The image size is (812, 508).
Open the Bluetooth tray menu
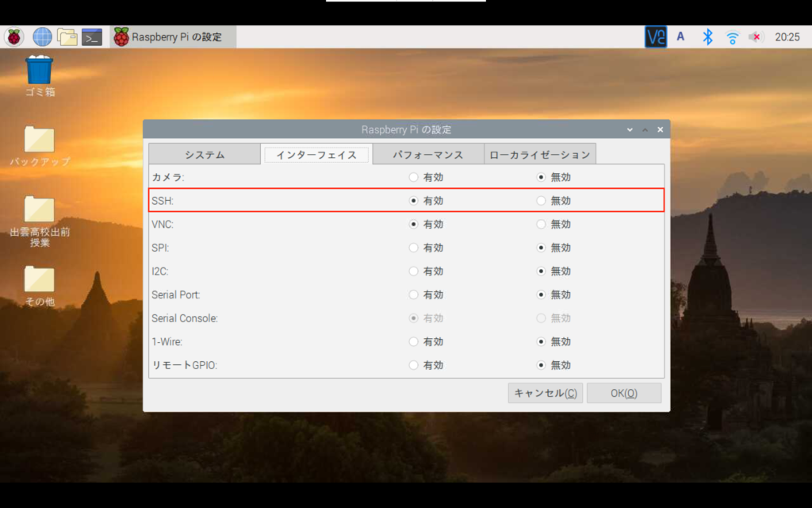707,37
